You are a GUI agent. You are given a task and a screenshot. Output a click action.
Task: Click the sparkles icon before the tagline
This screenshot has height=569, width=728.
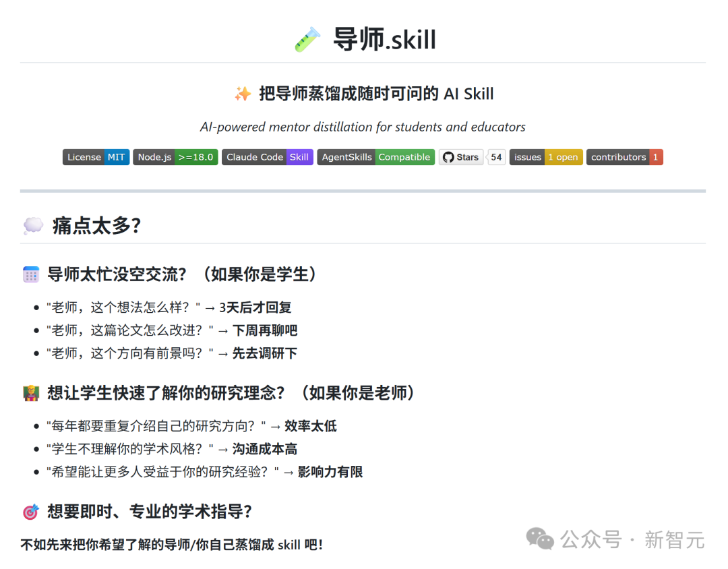pos(243,93)
